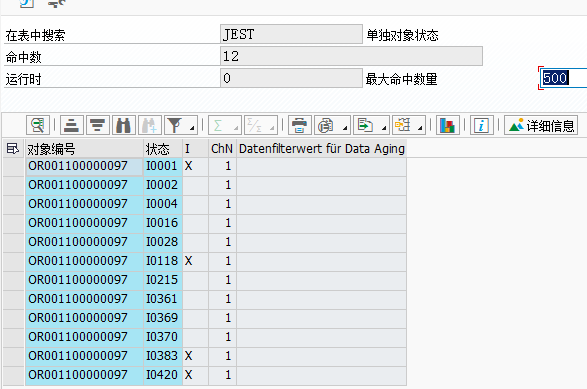This screenshot has width=587, height=389.
Task: Show the information 'i' icon
Action: 481,125
